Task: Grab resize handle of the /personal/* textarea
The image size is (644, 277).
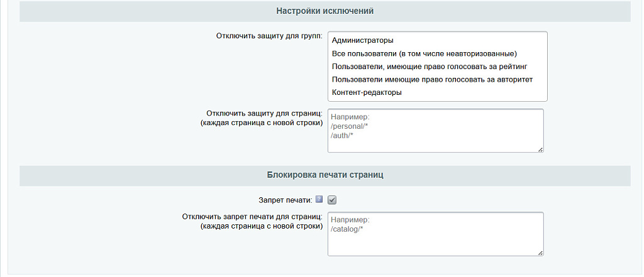Action: click(x=540, y=149)
